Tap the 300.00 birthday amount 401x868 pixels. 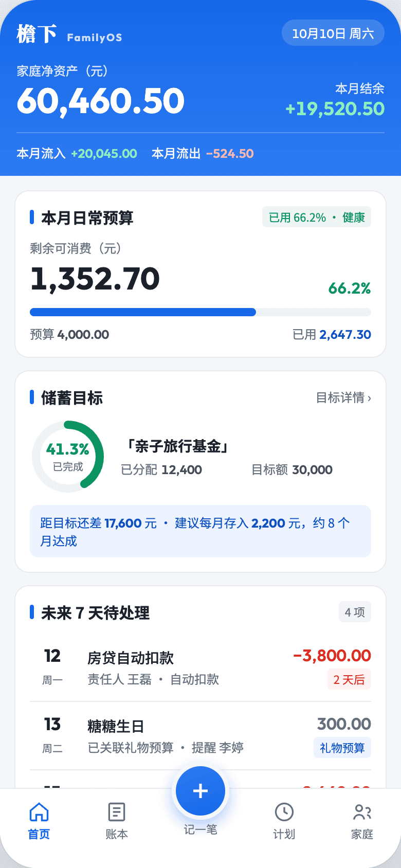pos(344,724)
